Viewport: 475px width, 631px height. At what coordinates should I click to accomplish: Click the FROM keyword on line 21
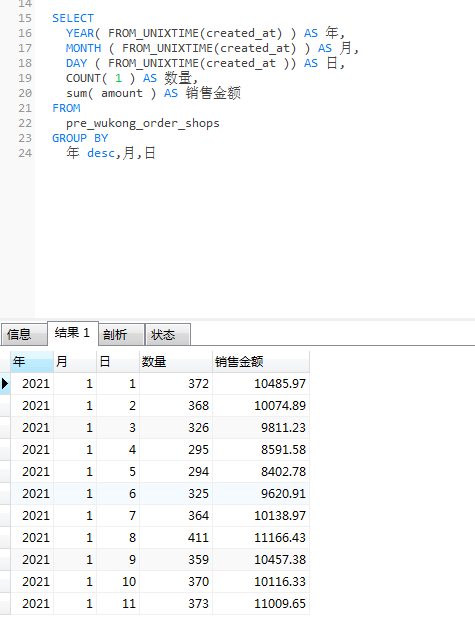(x=66, y=108)
